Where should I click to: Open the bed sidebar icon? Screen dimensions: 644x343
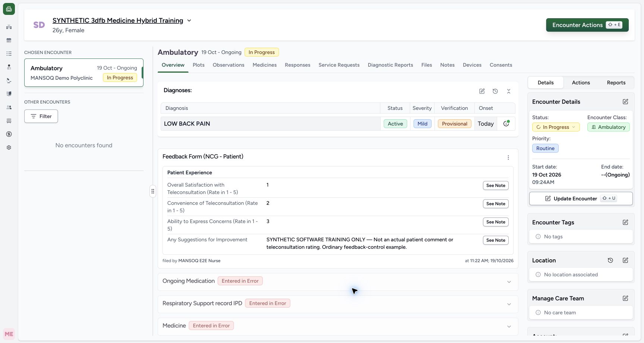pos(9,121)
